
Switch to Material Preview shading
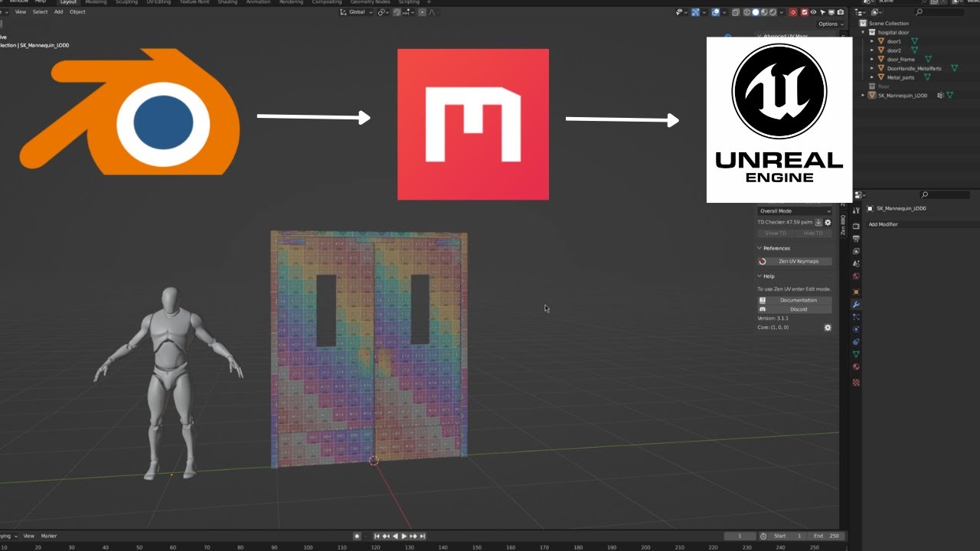coord(764,12)
